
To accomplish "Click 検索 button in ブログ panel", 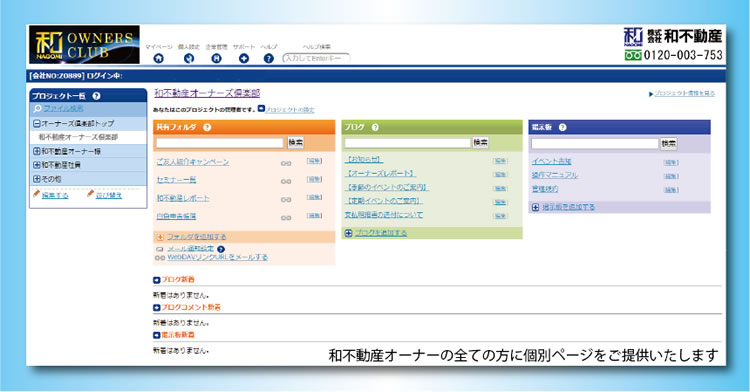I will point(481,142).
